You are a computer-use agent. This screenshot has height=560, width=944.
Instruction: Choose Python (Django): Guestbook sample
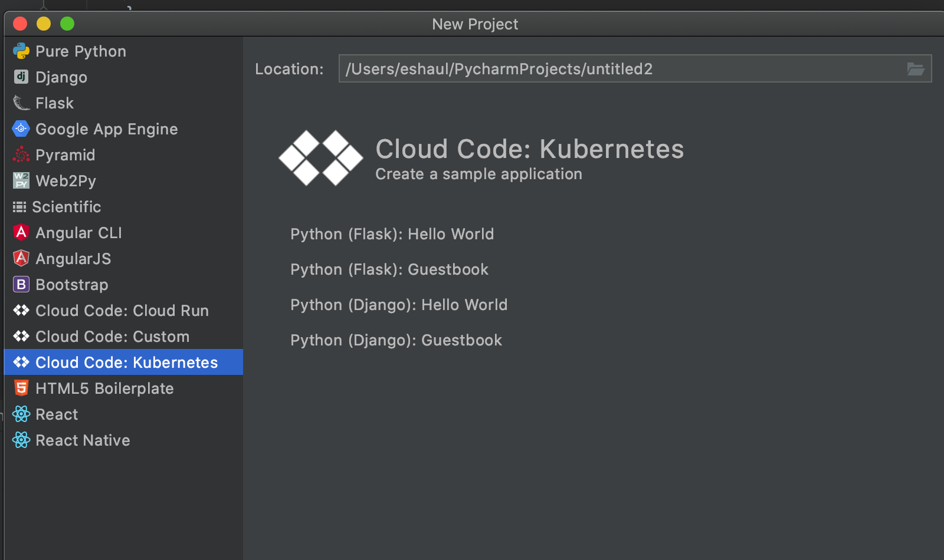396,340
